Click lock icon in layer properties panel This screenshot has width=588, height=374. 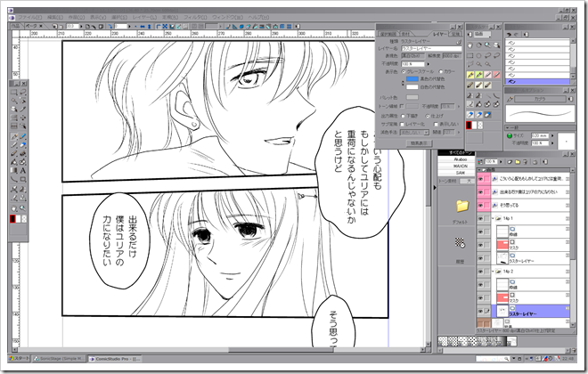point(459,42)
